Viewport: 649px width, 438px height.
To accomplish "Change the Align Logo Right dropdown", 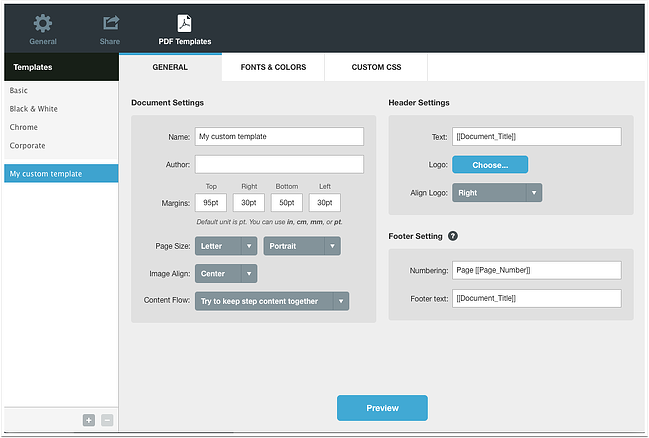I will (x=497, y=192).
